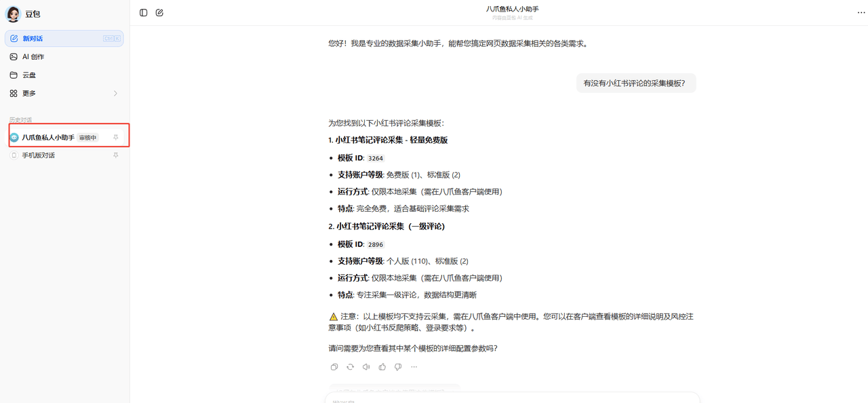Open more actions below the reply
868x403 pixels.
(x=414, y=367)
